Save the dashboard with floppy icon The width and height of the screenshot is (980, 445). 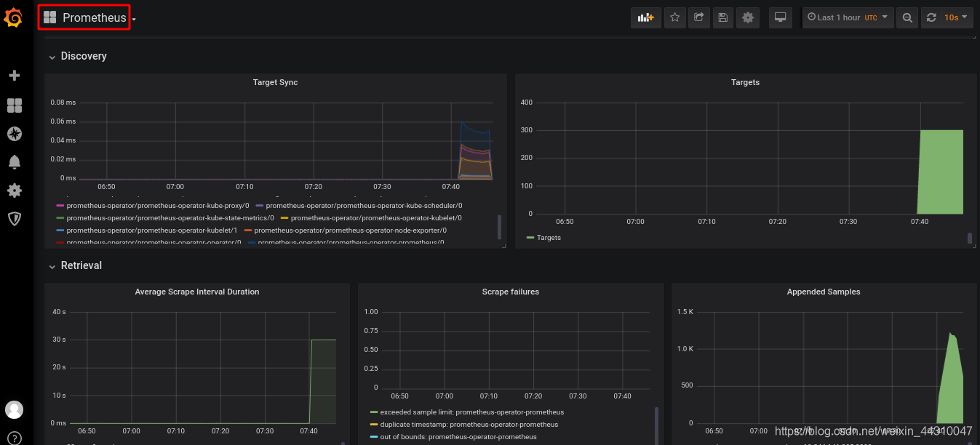(722, 17)
